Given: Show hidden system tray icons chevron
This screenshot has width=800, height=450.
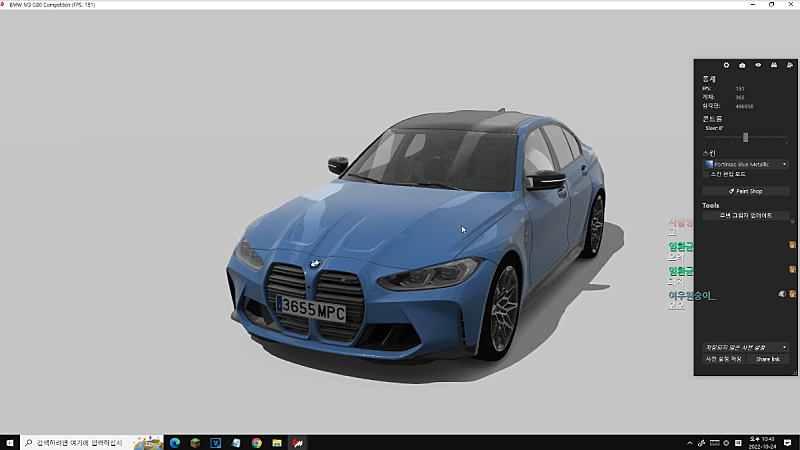Looking at the screenshot, I should pyautogui.click(x=690, y=443).
